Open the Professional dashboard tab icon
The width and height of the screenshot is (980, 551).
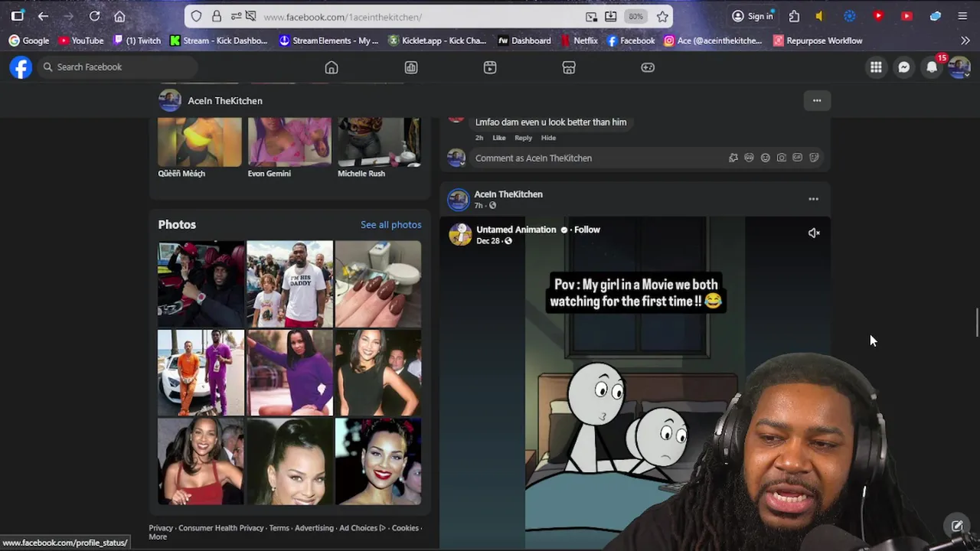click(411, 67)
